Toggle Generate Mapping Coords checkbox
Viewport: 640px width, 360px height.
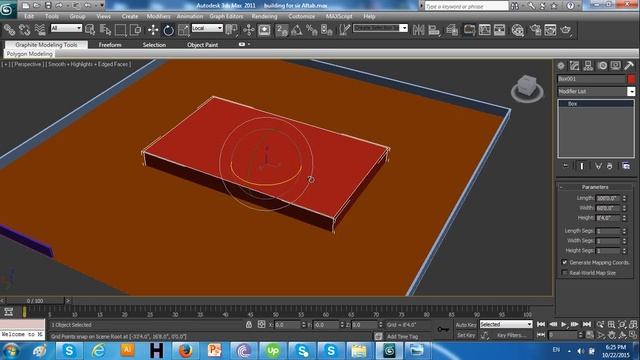[564, 262]
